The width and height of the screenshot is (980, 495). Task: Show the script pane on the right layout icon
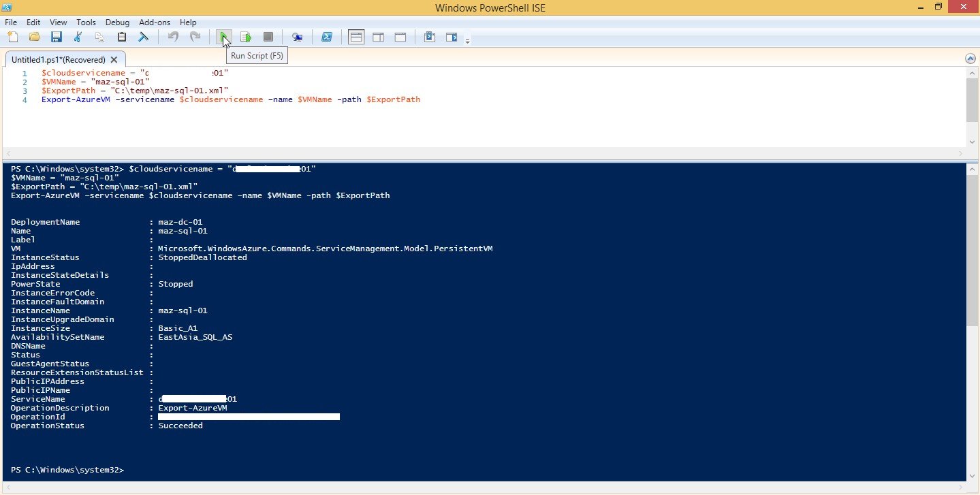[378, 37]
